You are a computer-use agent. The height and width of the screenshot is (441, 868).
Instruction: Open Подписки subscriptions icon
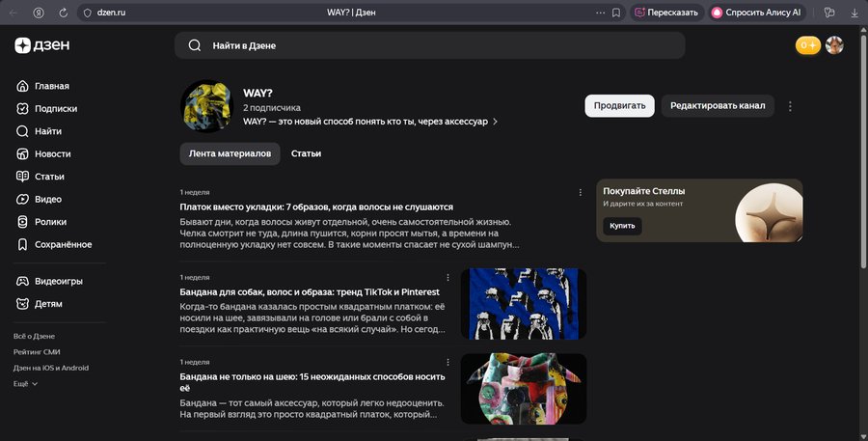tap(22, 109)
